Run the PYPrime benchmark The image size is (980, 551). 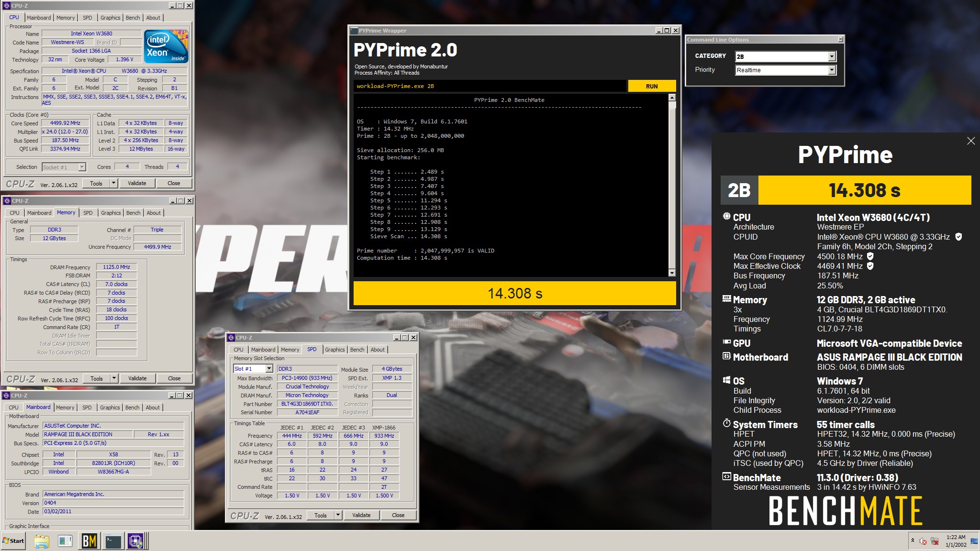click(652, 86)
